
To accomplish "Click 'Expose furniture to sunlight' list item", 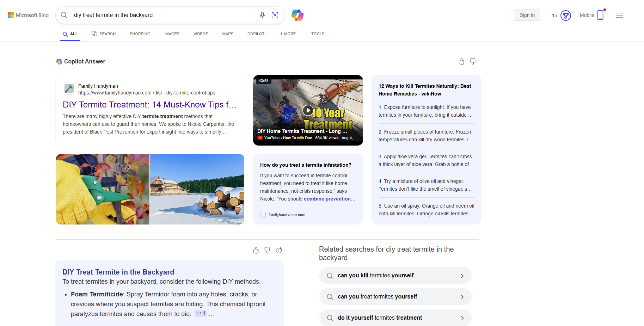I will pos(426,111).
